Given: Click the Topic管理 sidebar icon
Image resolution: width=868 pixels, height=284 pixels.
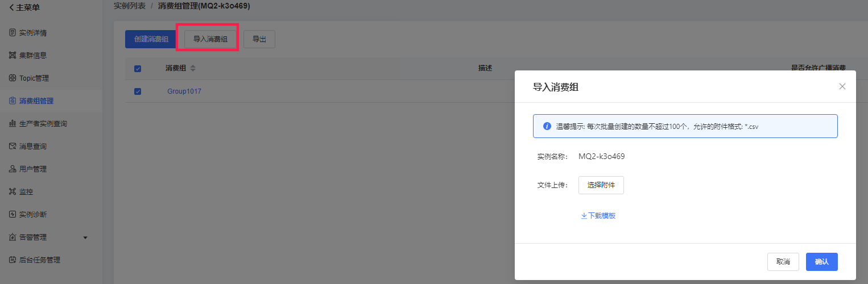Looking at the screenshot, I should [x=13, y=78].
